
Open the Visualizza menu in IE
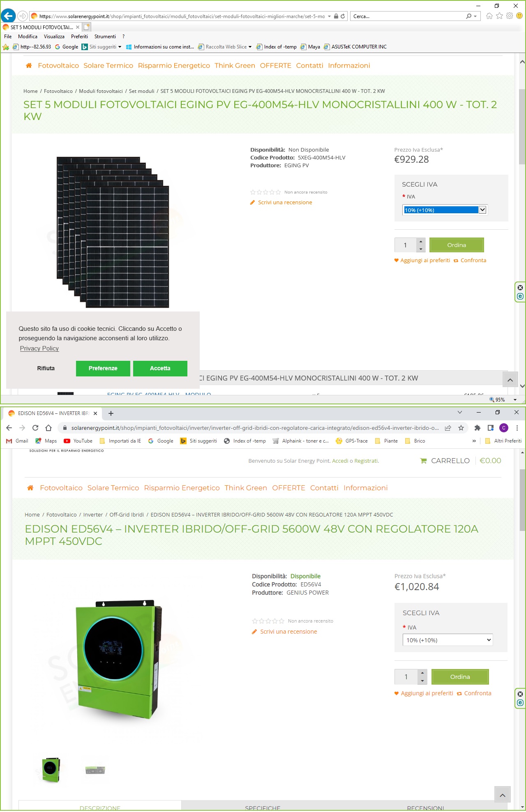coord(54,37)
